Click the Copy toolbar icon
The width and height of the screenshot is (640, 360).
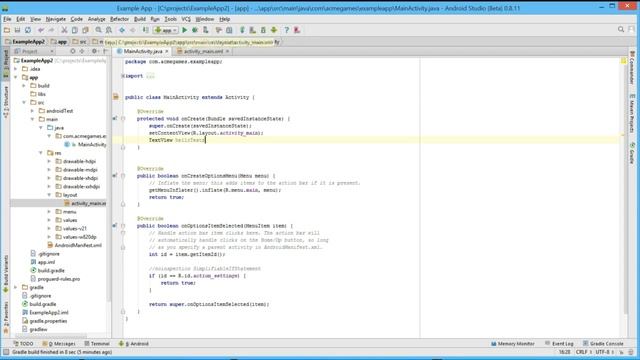pyautogui.click(x=75, y=30)
